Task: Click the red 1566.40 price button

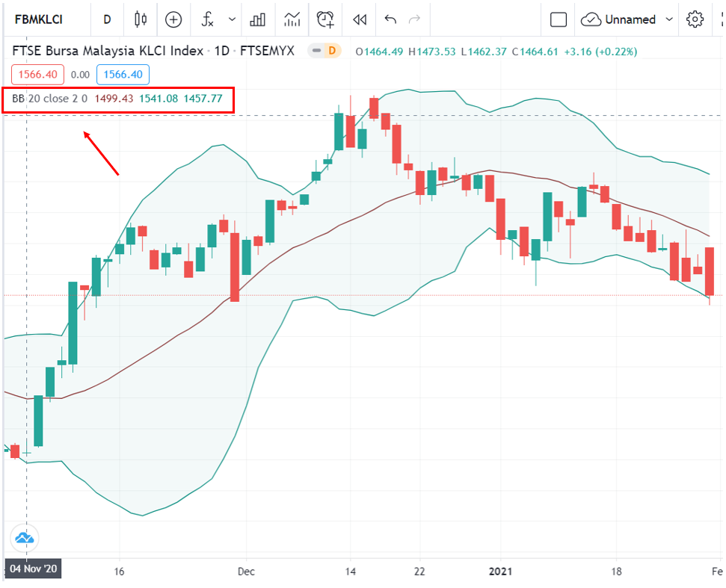Action: pyautogui.click(x=37, y=75)
